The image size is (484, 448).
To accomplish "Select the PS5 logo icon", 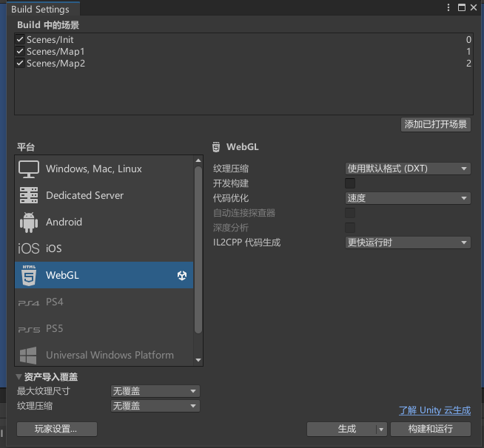I will pyautogui.click(x=29, y=330).
